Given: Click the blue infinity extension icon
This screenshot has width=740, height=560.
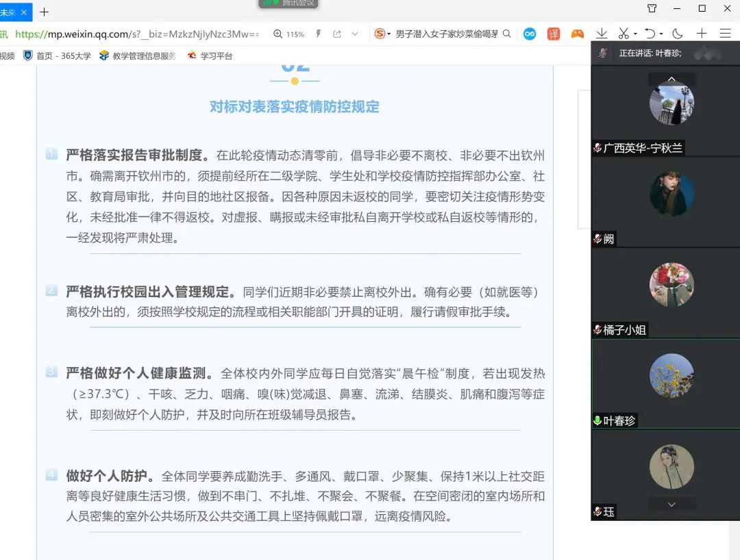Looking at the screenshot, I should (x=530, y=34).
